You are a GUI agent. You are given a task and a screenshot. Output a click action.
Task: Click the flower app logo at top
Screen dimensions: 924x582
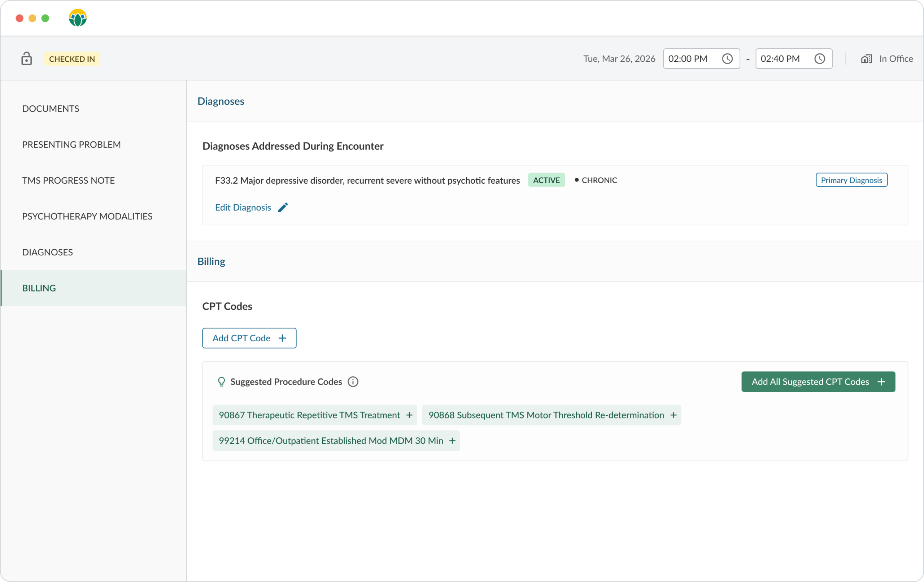pos(78,18)
